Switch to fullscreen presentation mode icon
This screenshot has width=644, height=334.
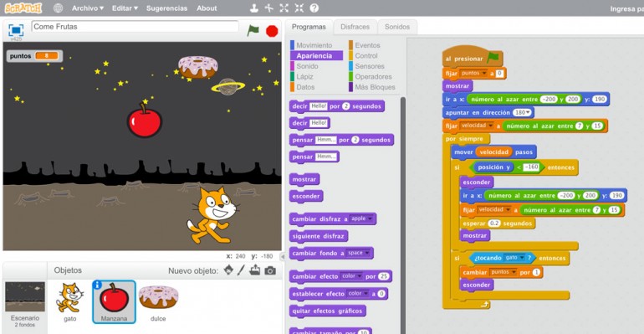click(x=16, y=30)
